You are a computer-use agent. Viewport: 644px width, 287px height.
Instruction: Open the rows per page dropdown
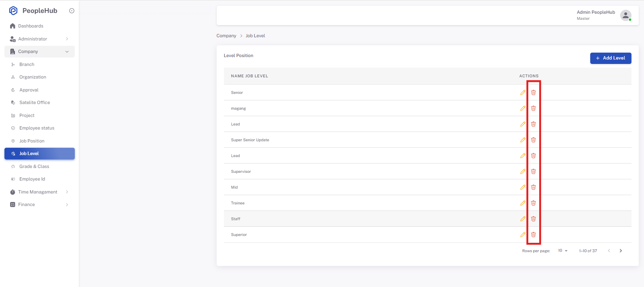pos(563,251)
